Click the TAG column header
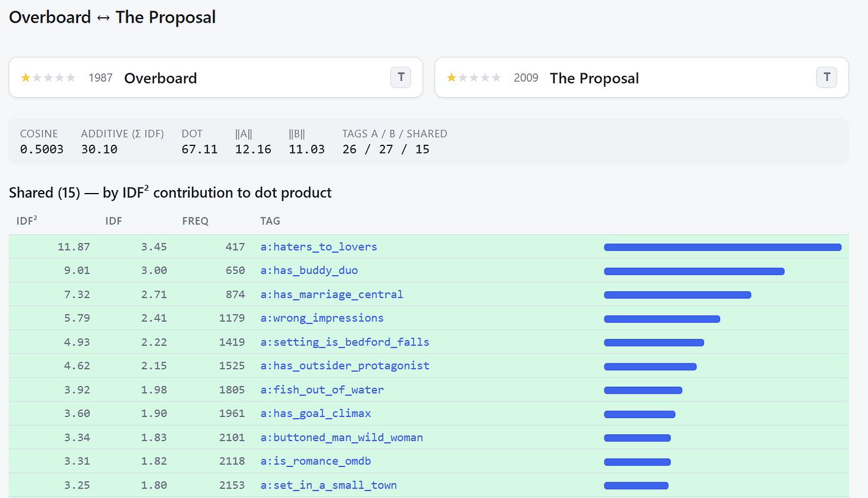 coord(270,221)
